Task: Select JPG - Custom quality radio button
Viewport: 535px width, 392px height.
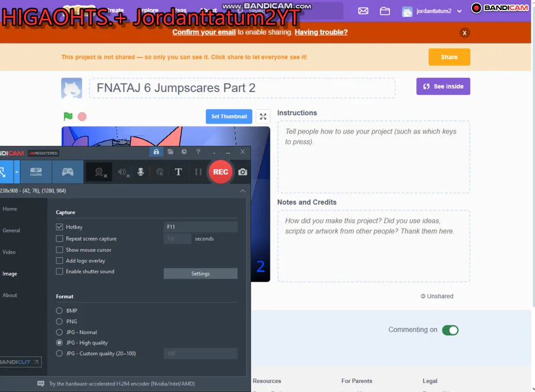Action: (x=59, y=353)
